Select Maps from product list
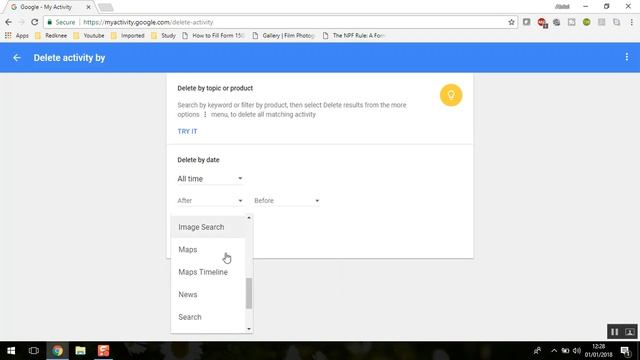 click(x=208, y=249)
